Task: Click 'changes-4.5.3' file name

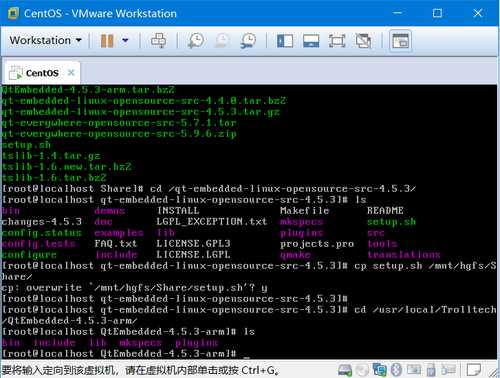Action: coord(42,222)
